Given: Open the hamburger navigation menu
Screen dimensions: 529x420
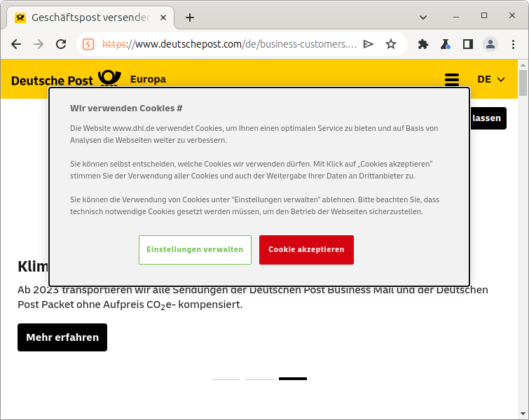Looking at the screenshot, I should [x=452, y=80].
